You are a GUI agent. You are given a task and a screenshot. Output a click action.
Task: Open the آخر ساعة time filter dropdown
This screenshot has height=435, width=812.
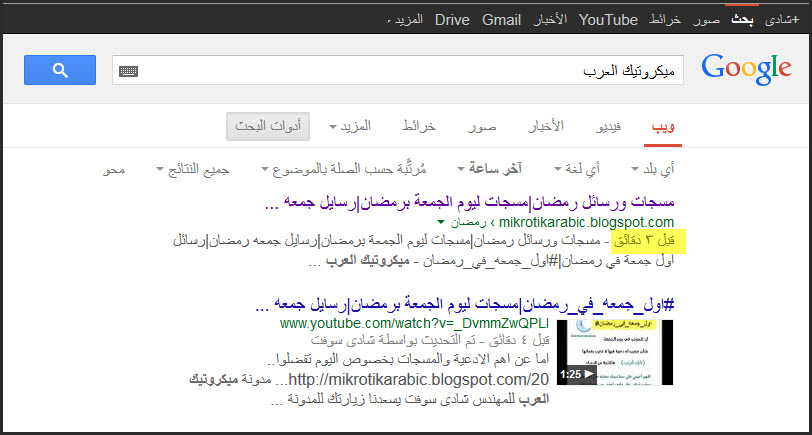tap(490, 169)
